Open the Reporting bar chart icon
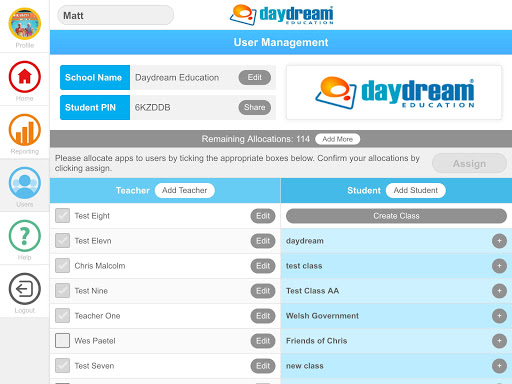Image resolution: width=512 pixels, height=384 pixels. 25,130
